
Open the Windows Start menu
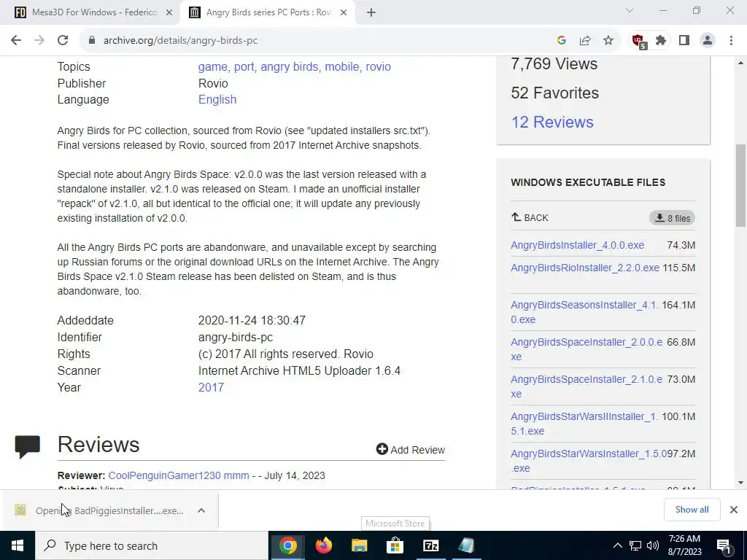coord(18,545)
